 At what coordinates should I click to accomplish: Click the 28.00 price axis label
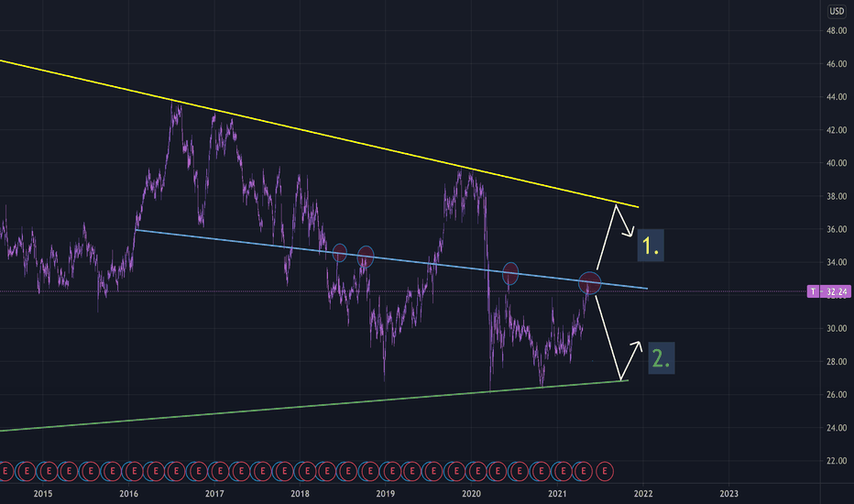(837, 361)
